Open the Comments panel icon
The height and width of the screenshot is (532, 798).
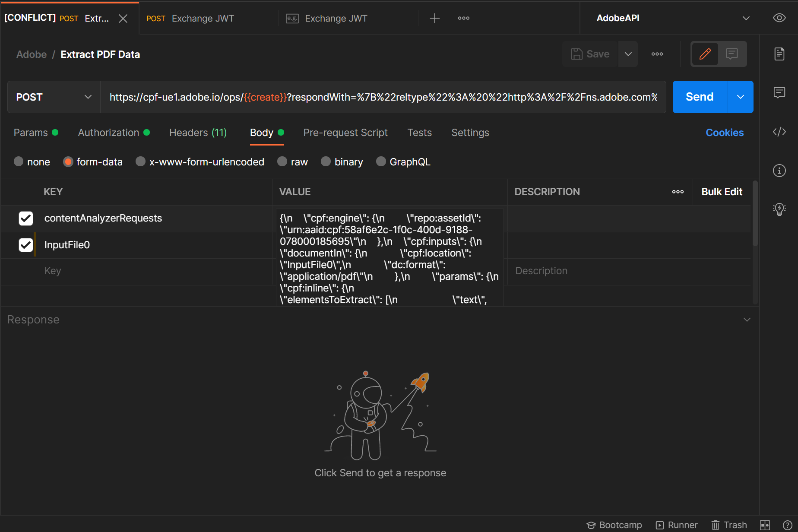pos(779,92)
